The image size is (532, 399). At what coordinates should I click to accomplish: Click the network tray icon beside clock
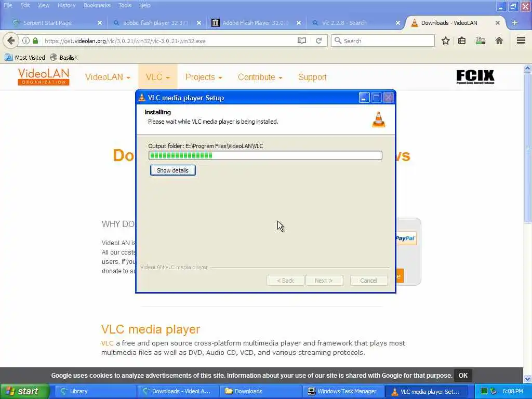494,391
